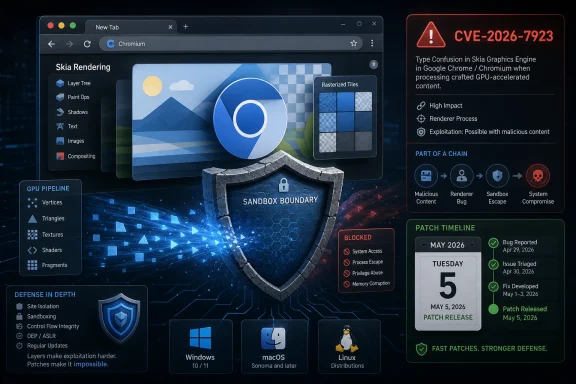
Task: Select Shadows in Skia Rendering list
Action: pos(72,112)
